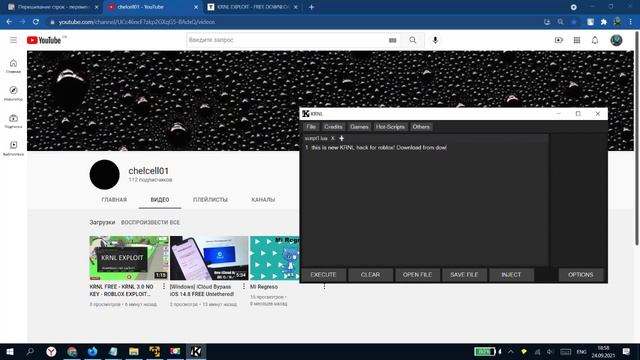This screenshot has width=640, height=360.
Task: Open YouTube account avatar menu
Action: tap(616, 40)
